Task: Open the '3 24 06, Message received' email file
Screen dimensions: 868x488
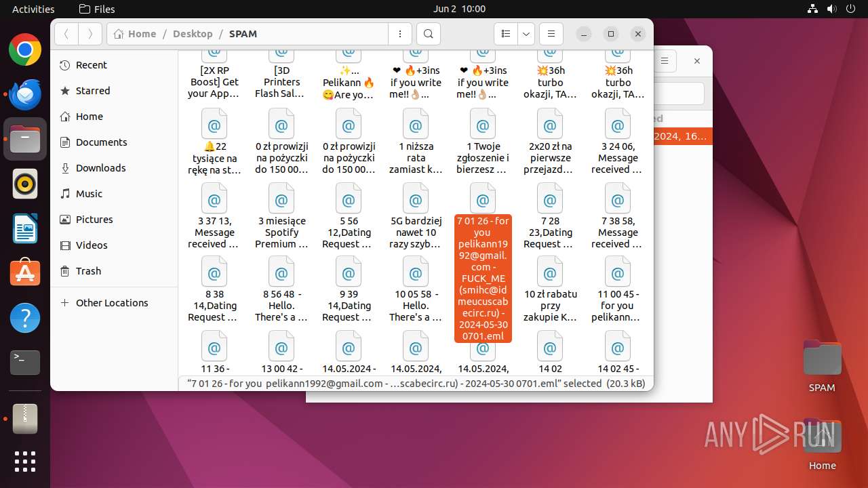Action: click(617, 142)
